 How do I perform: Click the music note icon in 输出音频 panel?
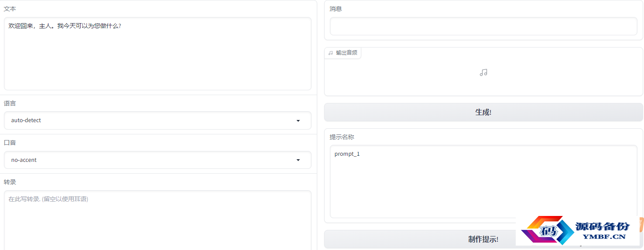pos(483,72)
